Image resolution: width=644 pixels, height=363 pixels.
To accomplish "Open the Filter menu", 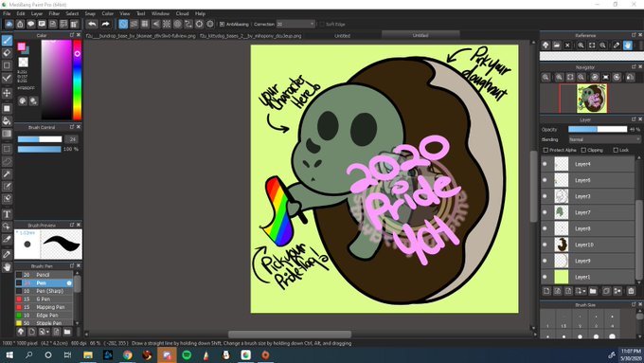I will click(x=54, y=13).
